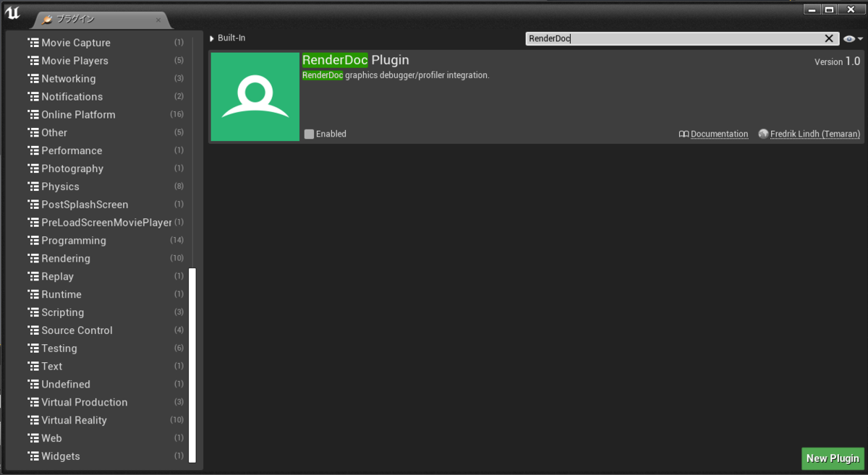Click the green RenderDoc plugin thumbnail
This screenshot has height=475, width=868.
[x=255, y=97]
